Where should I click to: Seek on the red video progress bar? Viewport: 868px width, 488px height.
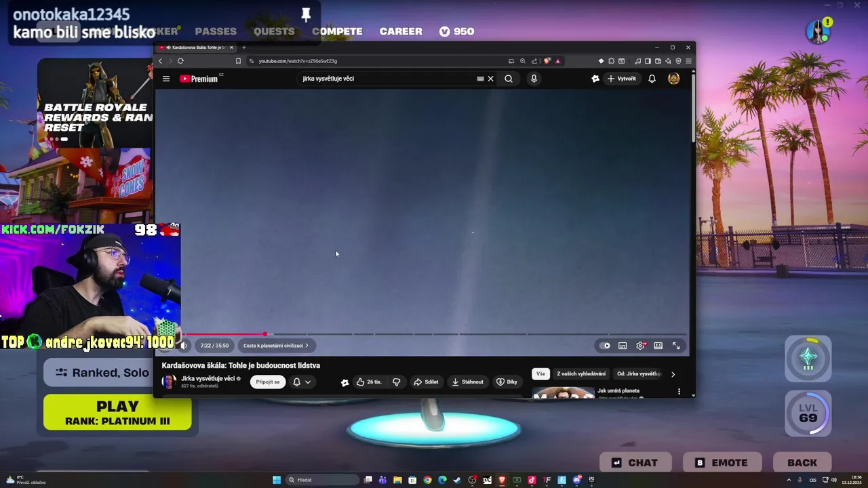tap(437, 334)
